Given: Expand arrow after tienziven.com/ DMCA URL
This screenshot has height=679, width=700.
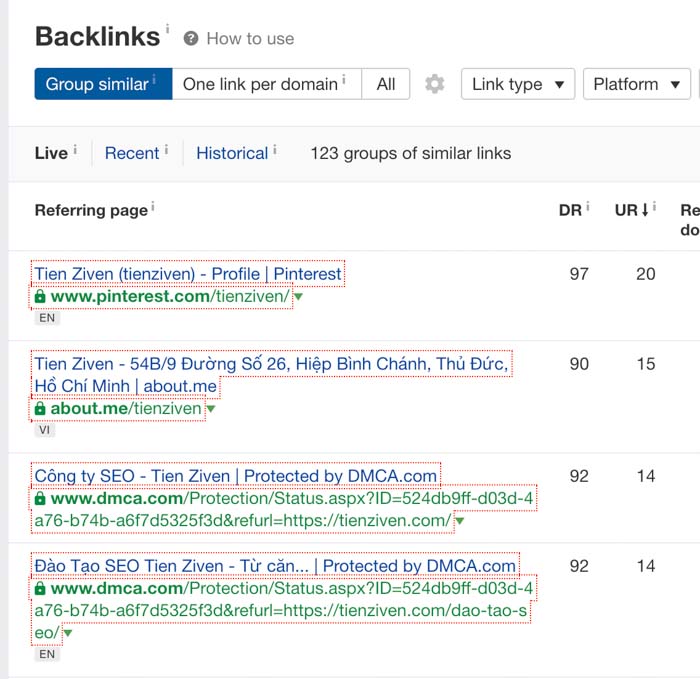Looking at the screenshot, I should click(459, 521).
